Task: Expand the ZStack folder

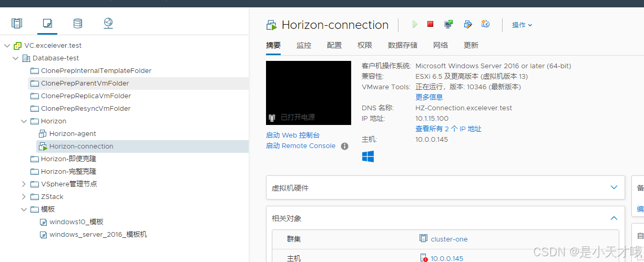Action: point(24,197)
